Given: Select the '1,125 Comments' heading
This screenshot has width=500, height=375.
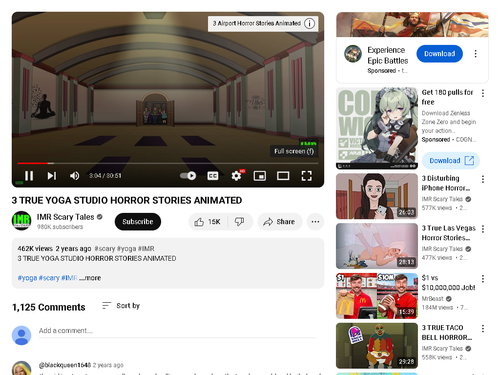Looking at the screenshot, I should 49,307.
